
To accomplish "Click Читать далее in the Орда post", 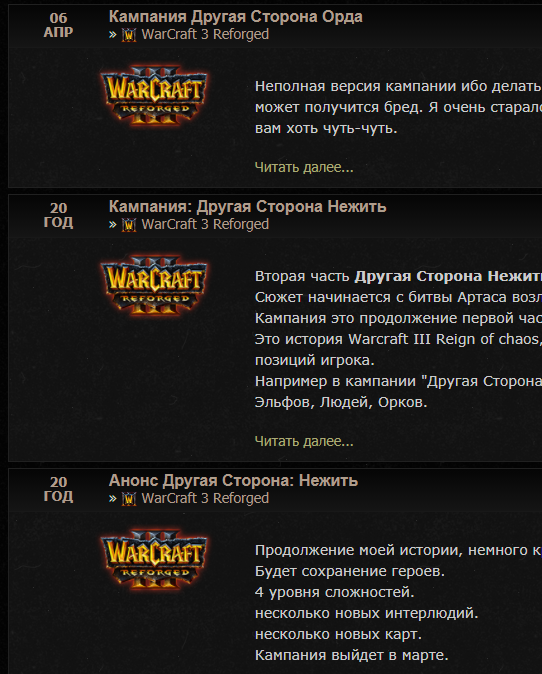I will point(304,167).
